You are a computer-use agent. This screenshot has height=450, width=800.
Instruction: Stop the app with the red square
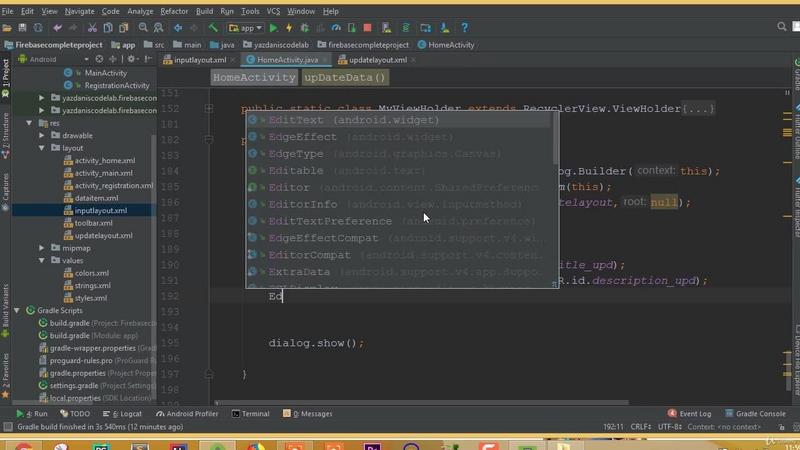367,28
